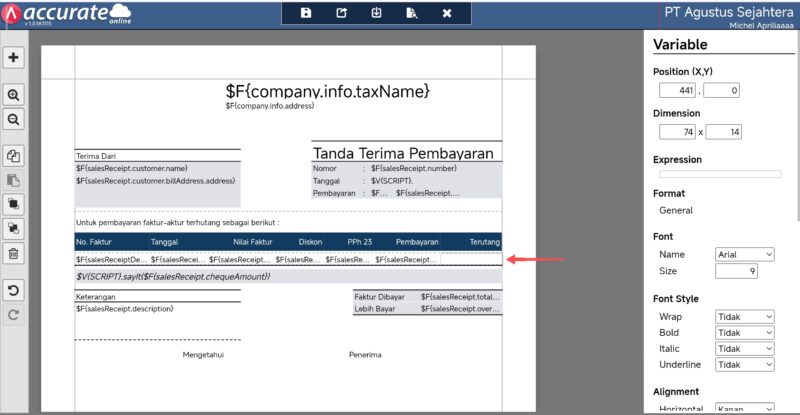Image resolution: width=800 pixels, height=415 pixels.
Task: Click the save template icon
Action: (x=306, y=13)
